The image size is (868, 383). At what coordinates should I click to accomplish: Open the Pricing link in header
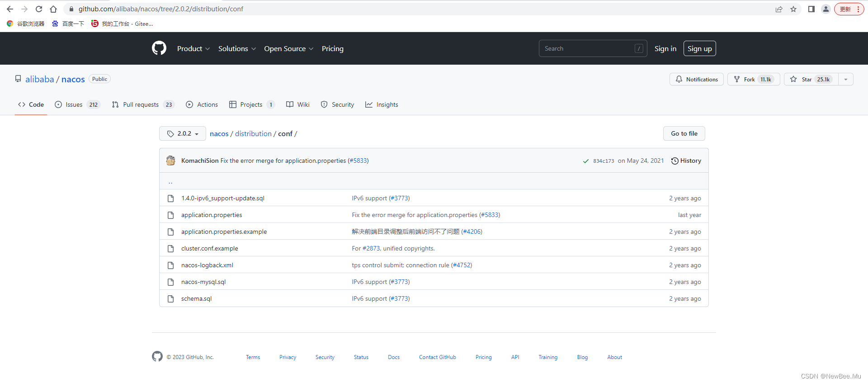tap(333, 48)
